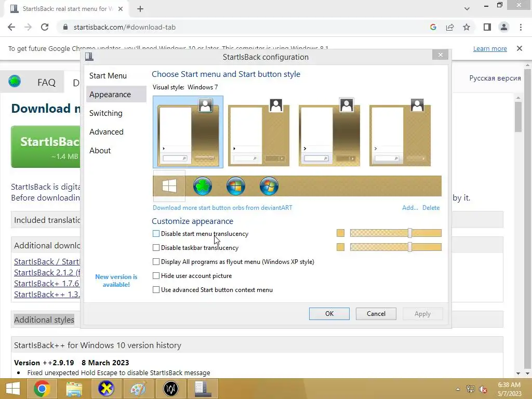Screen dimensions: 532x399
Task: Click the green globe site logo
Action: coord(15,82)
